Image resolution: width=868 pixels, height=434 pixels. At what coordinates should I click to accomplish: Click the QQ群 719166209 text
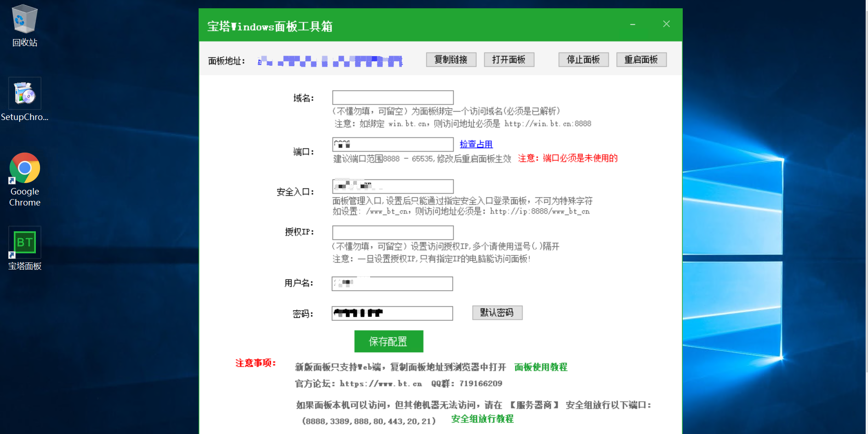pos(467,383)
